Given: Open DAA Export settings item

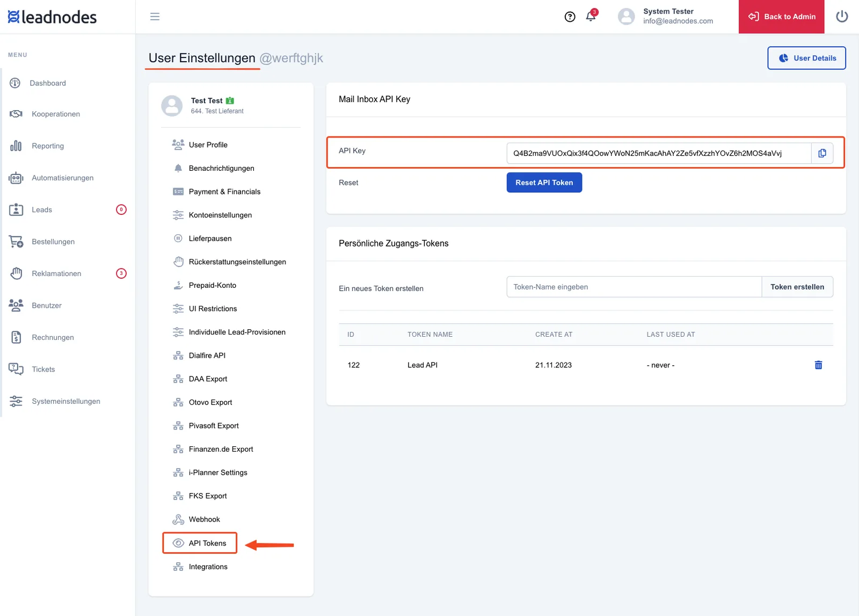Looking at the screenshot, I should click(x=208, y=379).
